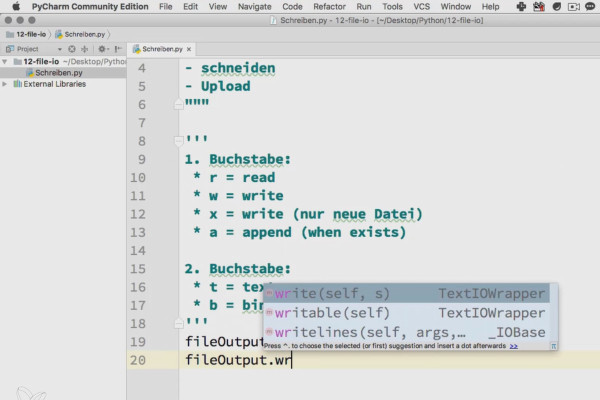Open the speech bubble icon in menu bar
Screen dimensions: 600x400
point(590,7)
